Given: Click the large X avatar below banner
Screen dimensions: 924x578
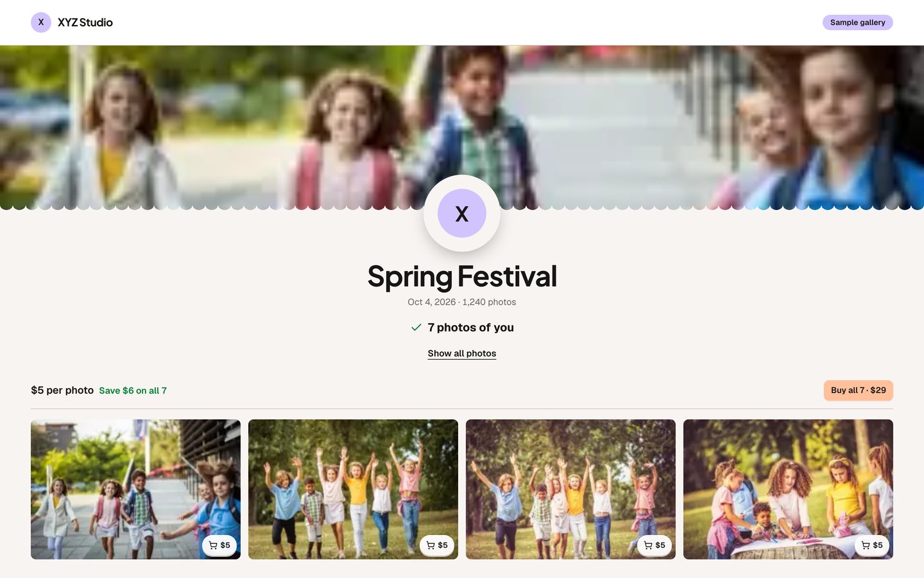Looking at the screenshot, I should (462, 213).
